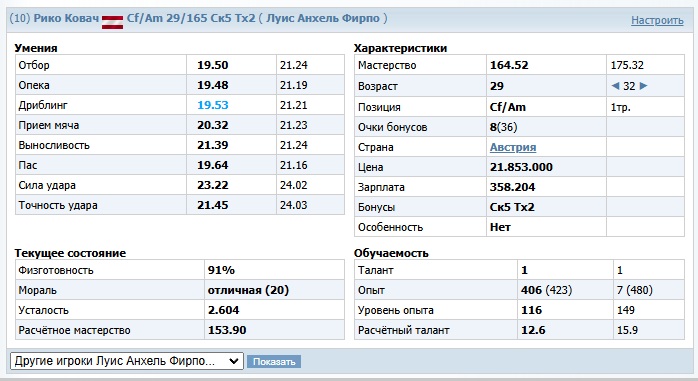Click the Отбор skill row label
698x381 pixels.
tap(34, 65)
